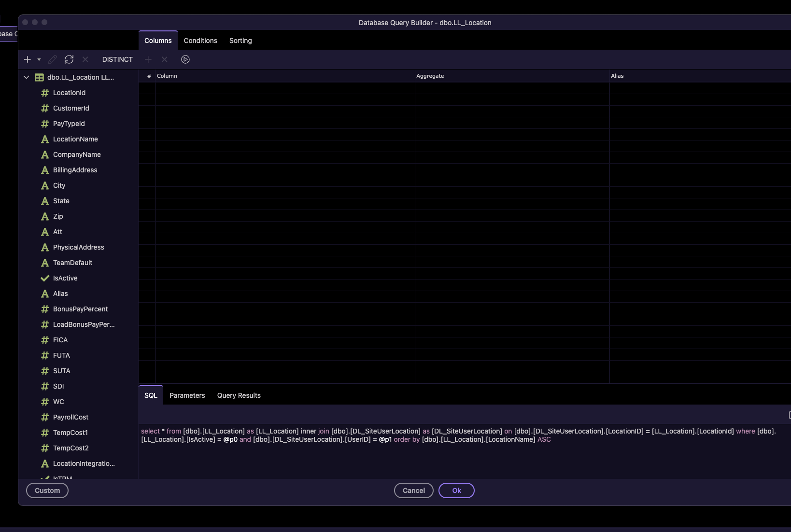791x532 pixels.
Task: Click the refresh arrows icon
Action: pyautogui.click(x=69, y=59)
